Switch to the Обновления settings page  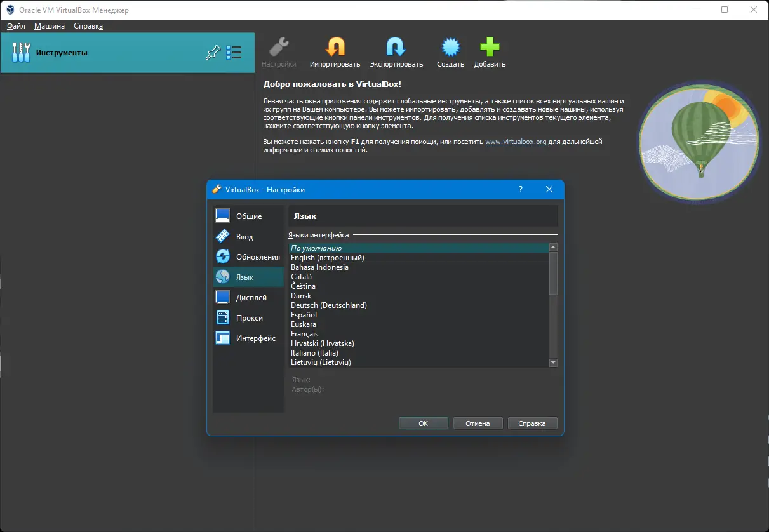click(248, 257)
